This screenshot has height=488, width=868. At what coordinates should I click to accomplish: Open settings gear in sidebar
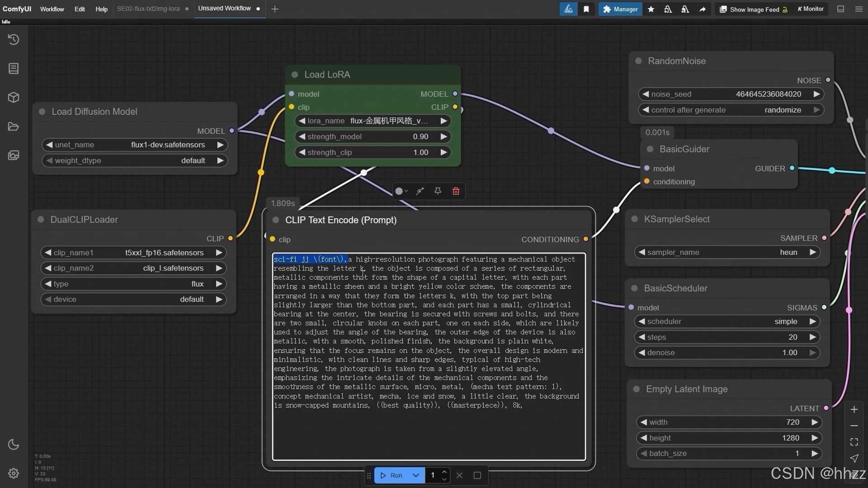14,473
